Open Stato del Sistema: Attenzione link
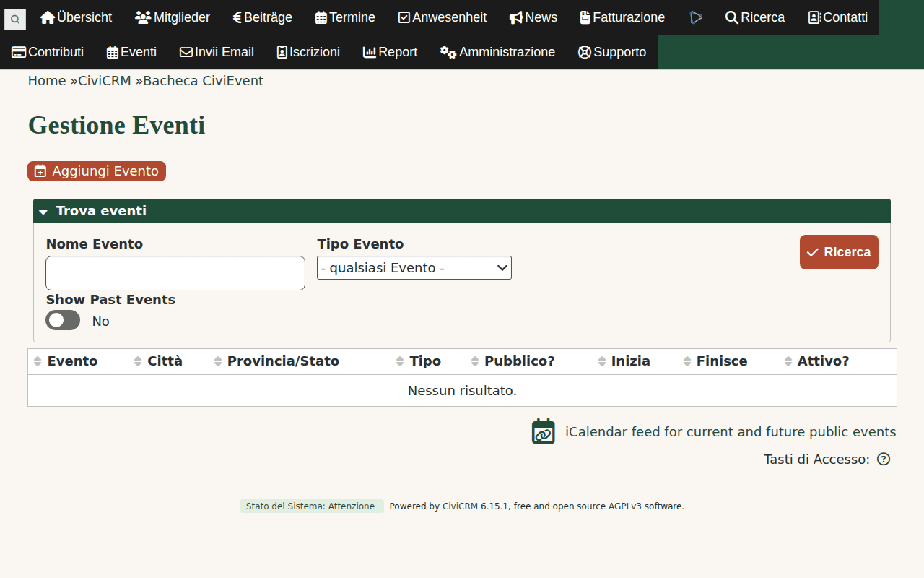This screenshot has width=924, height=578. (x=310, y=506)
